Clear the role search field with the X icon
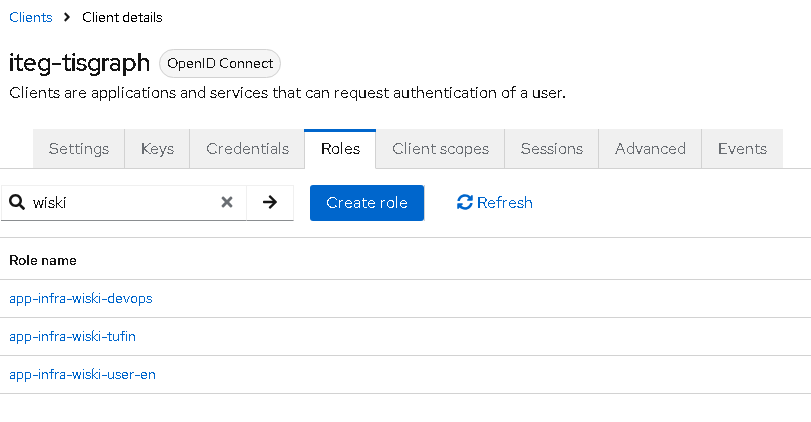Viewport: 811px width, 422px height. click(227, 202)
